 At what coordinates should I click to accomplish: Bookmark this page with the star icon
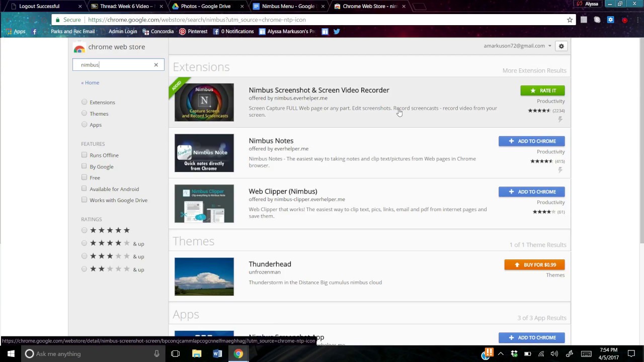tap(570, 20)
